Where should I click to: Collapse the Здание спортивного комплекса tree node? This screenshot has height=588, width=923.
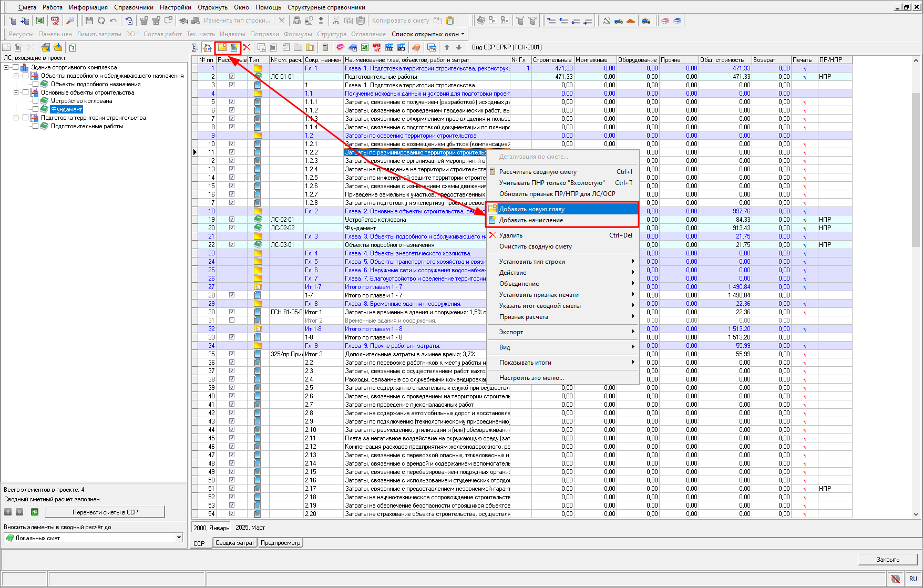point(6,67)
